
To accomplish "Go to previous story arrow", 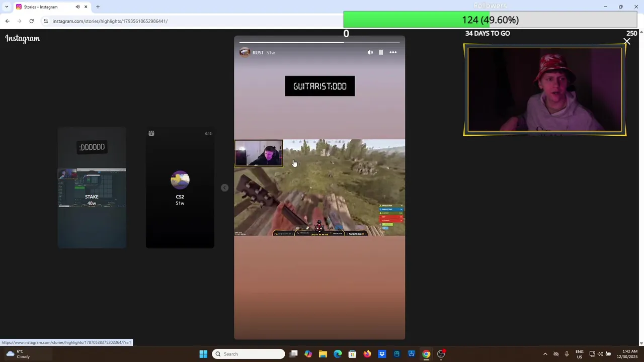I will pos(224,188).
